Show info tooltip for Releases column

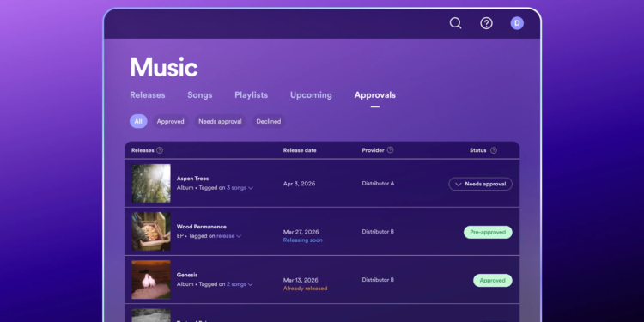pyautogui.click(x=160, y=150)
